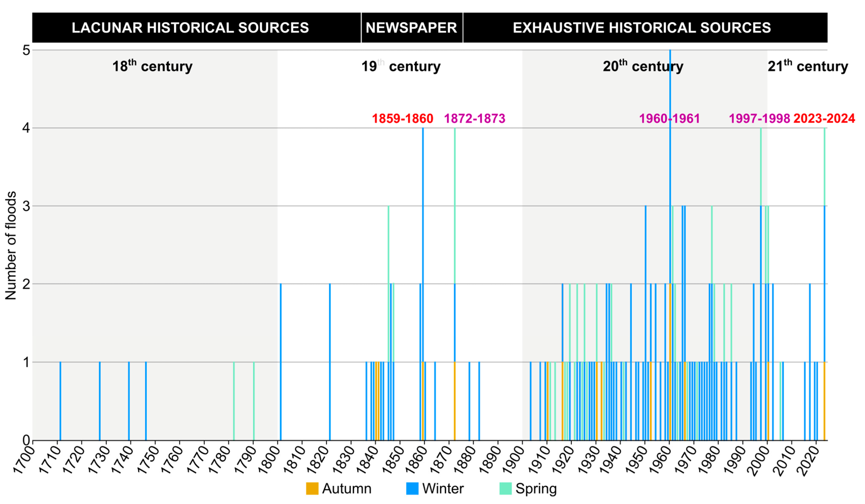This screenshot has width=865, height=504.
Task: Click the Spring green legend swatch
Action: click(x=506, y=488)
